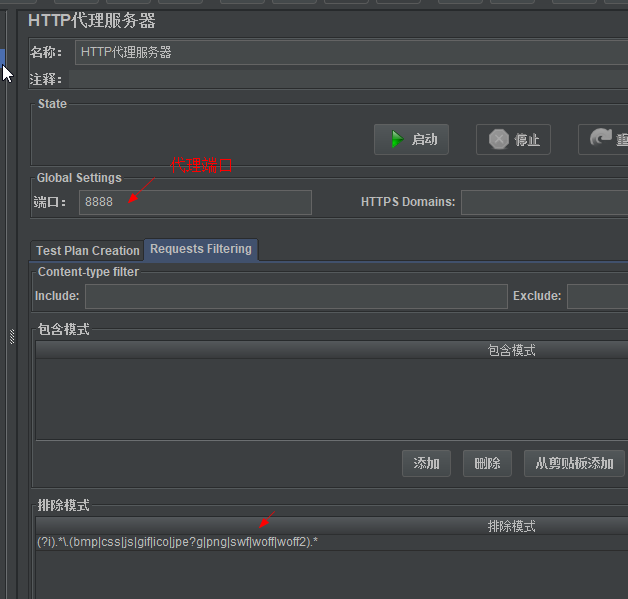Select the Requests Filtering tab
Image resolution: width=628 pixels, height=599 pixels.
(201, 249)
